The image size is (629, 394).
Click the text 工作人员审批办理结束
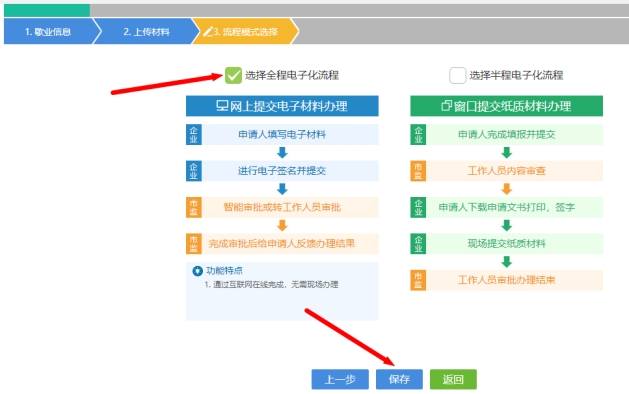click(x=507, y=280)
